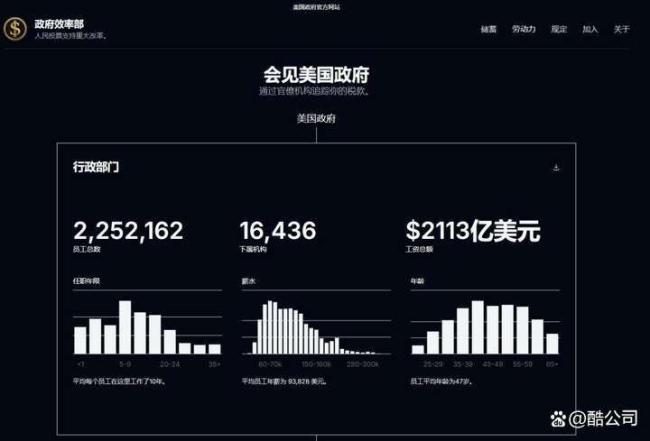Click the caption mentioning 10年 tenure
Image resolution: width=650 pixels, height=441 pixels.
pos(120,381)
